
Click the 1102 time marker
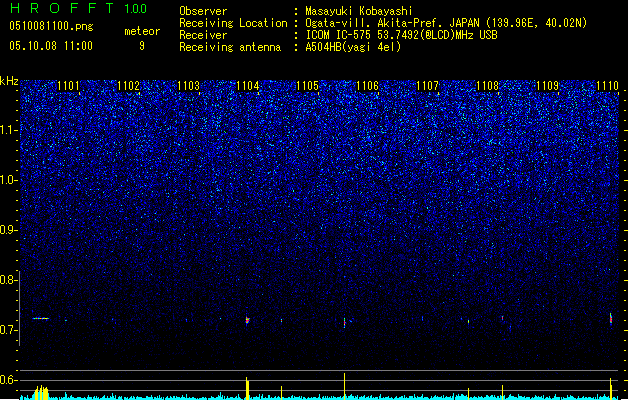click(128, 85)
